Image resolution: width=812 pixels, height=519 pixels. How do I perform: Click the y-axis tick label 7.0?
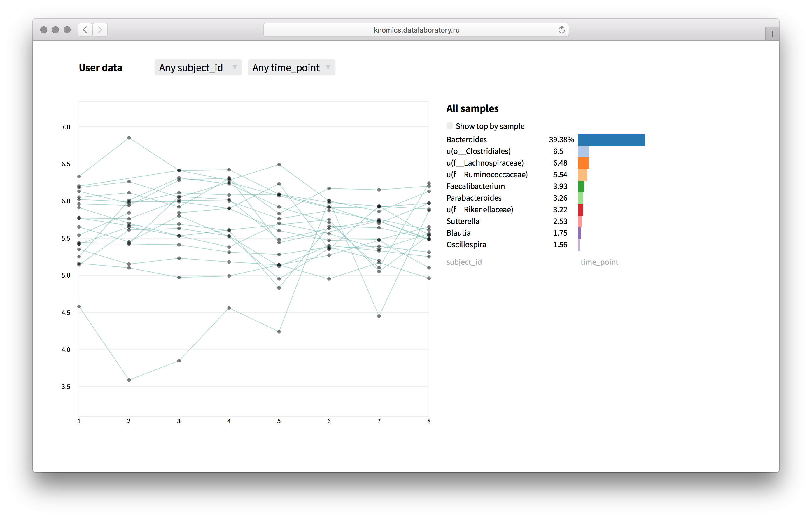(x=66, y=127)
